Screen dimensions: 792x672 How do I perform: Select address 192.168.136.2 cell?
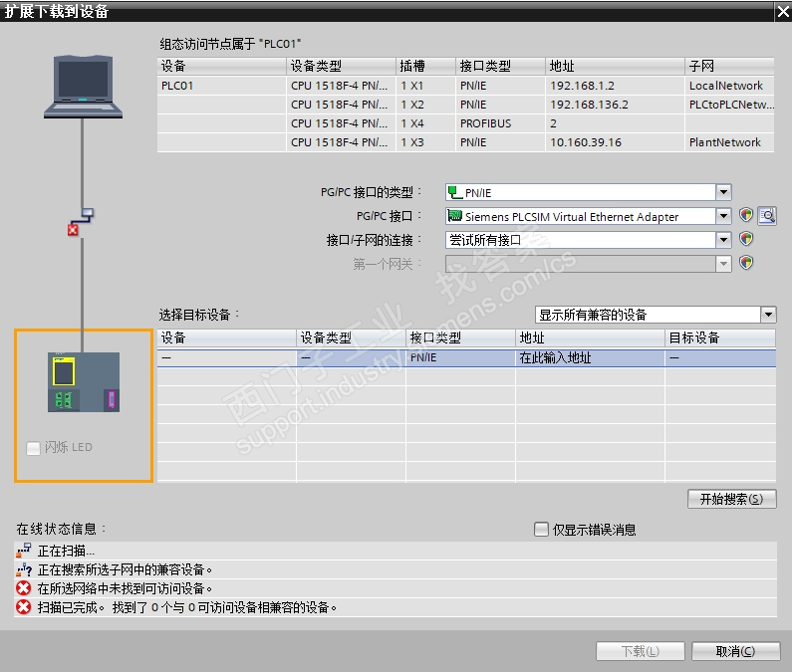coord(615,105)
